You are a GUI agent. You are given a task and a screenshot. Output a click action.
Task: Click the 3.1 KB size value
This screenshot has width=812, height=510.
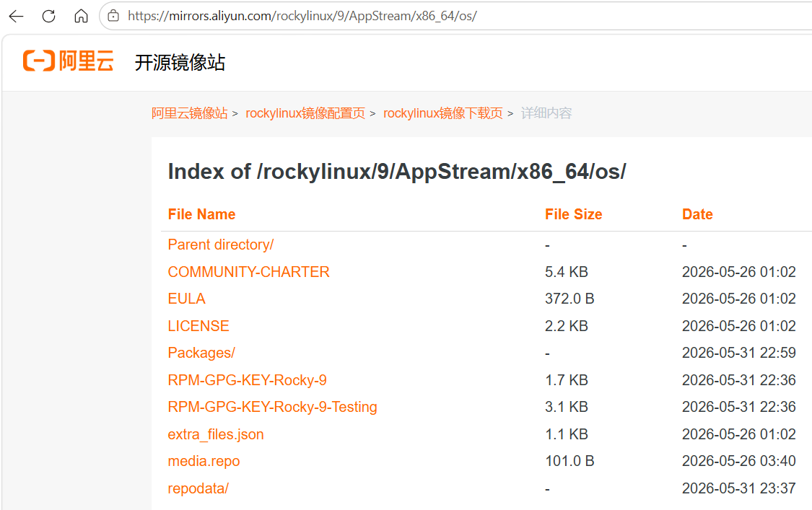tap(567, 407)
